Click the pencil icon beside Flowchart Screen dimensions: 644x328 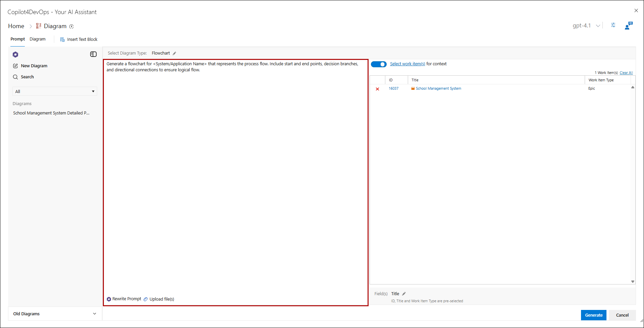pyautogui.click(x=175, y=53)
